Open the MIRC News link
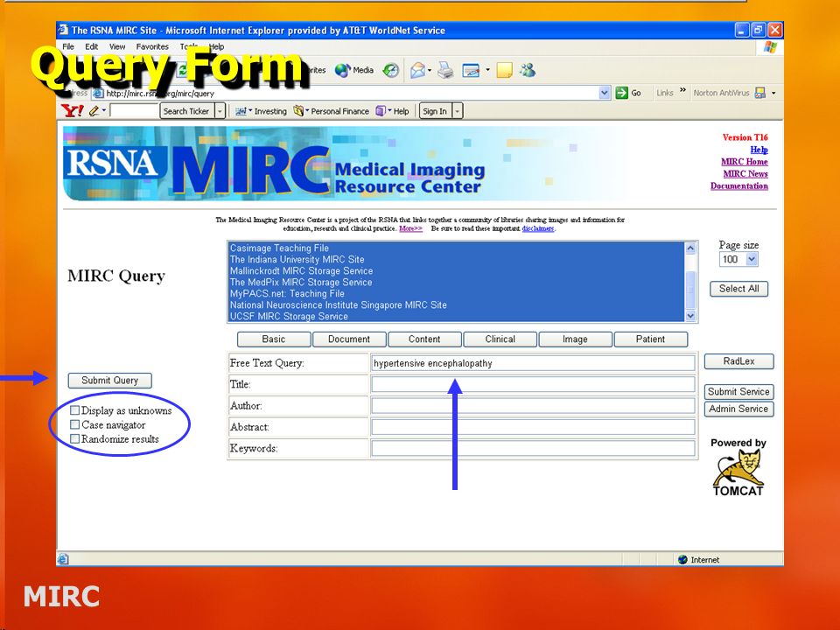Image resolution: width=840 pixels, height=630 pixels. [x=745, y=173]
